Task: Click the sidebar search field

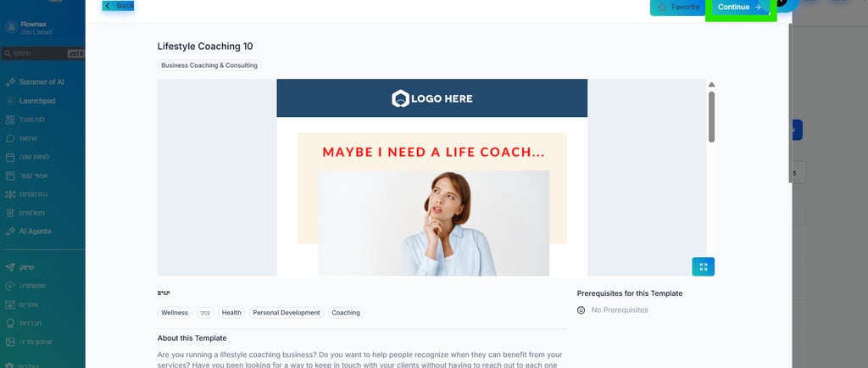Action: [42, 53]
